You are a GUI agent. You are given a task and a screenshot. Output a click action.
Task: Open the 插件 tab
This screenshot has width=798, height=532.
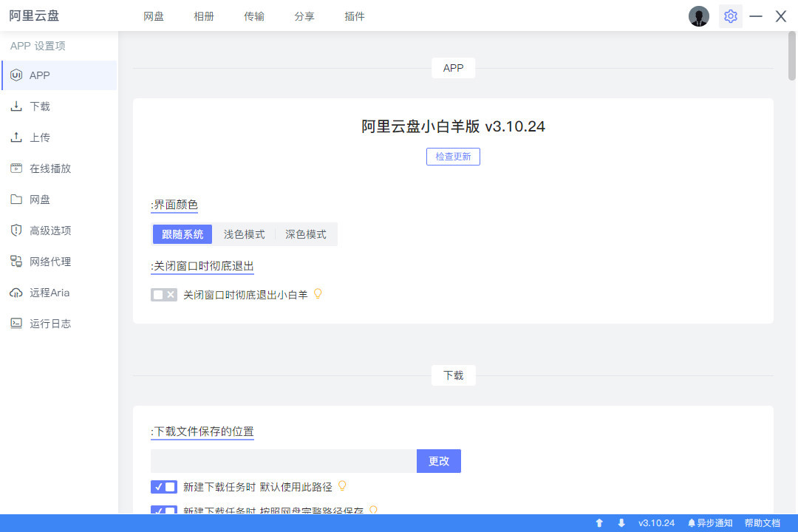[x=355, y=16]
